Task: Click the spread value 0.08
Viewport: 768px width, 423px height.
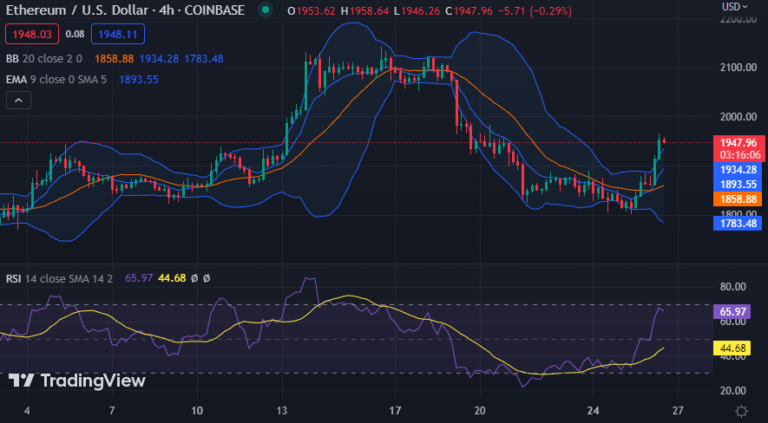Action: (75, 34)
